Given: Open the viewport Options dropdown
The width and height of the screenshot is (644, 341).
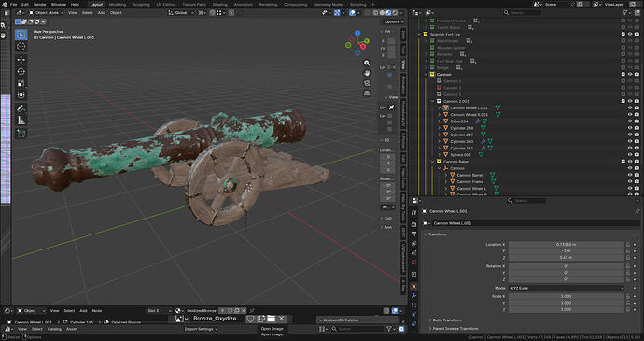Looking at the screenshot, I should [394, 21].
